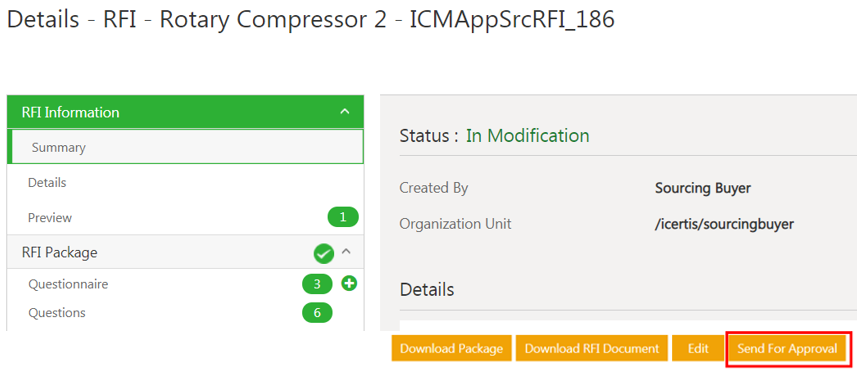The image size is (861, 375).
Task: Click the RFI Package header label
Action: click(x=59, y=253)
